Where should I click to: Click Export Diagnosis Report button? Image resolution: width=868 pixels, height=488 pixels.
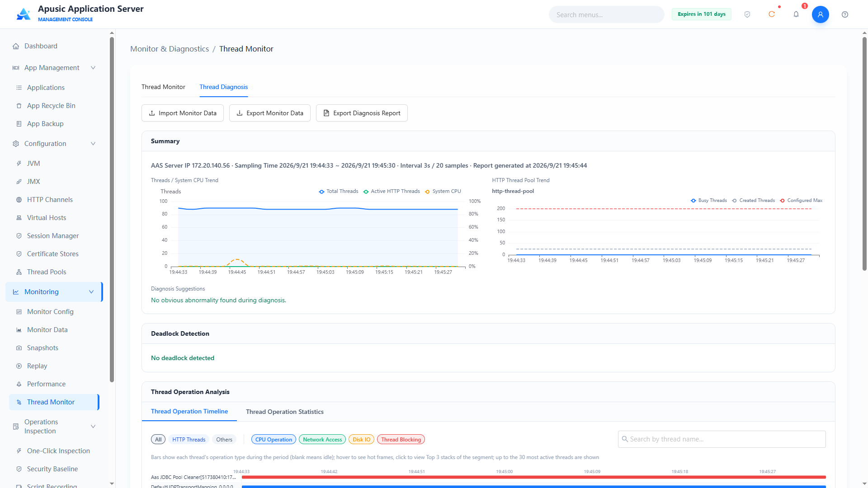pyautogui.click(x=362, y=113)
